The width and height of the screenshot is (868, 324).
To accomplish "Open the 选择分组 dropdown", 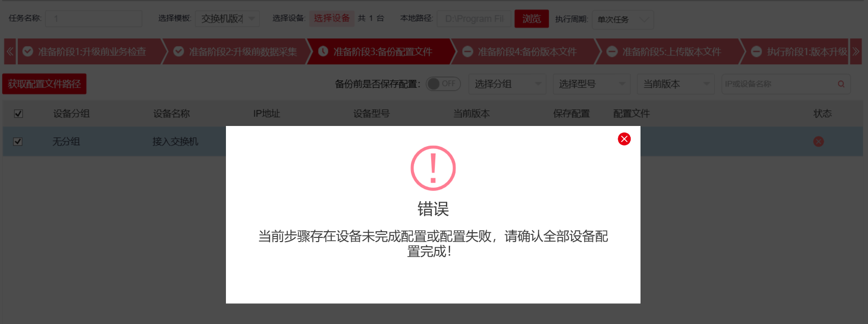I will click(x=507, y=84).
